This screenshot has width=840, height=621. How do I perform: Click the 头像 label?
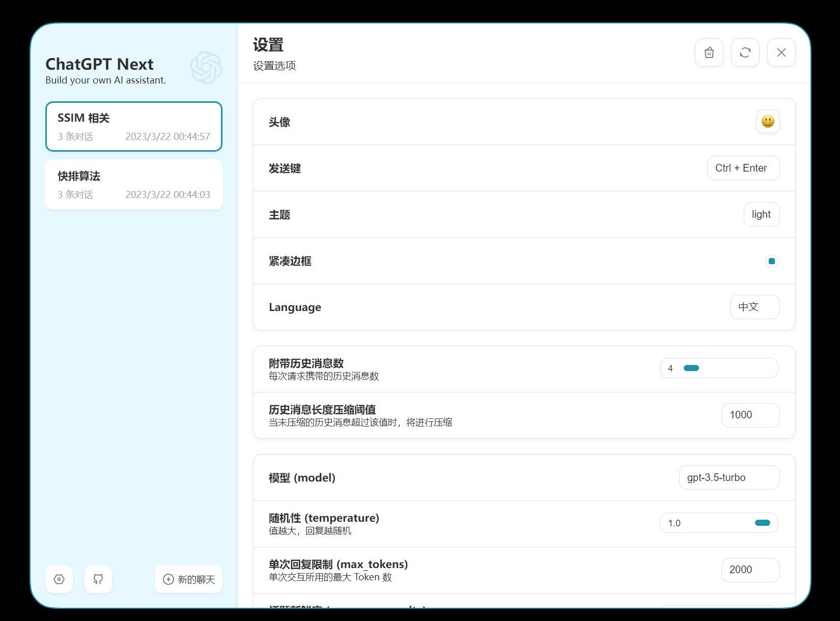click(279, 122)
